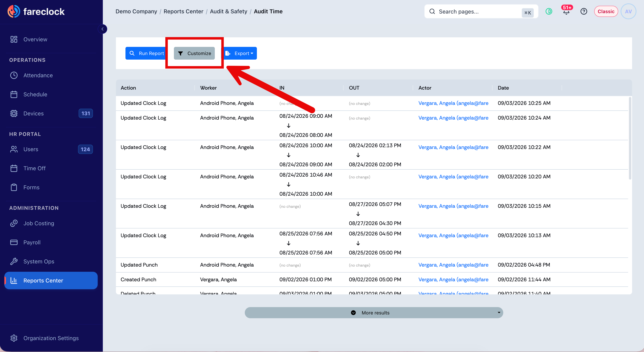Open the More results dropdown arrow
Image resolution: width=644 pixels, height=352 pixels.
click(499, 312)
